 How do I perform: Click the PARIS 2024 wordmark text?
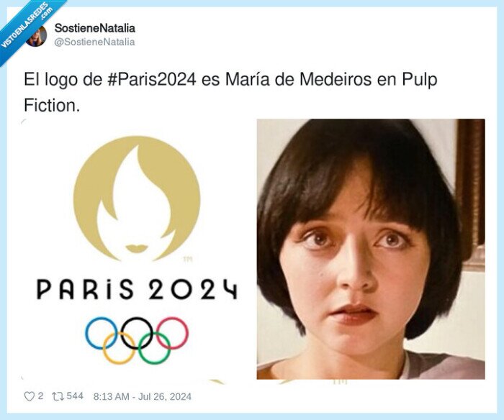[x=137, y=289]
